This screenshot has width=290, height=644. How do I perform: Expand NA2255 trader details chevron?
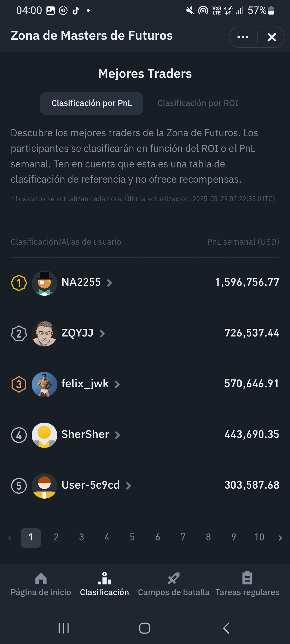tap(109, 283)
